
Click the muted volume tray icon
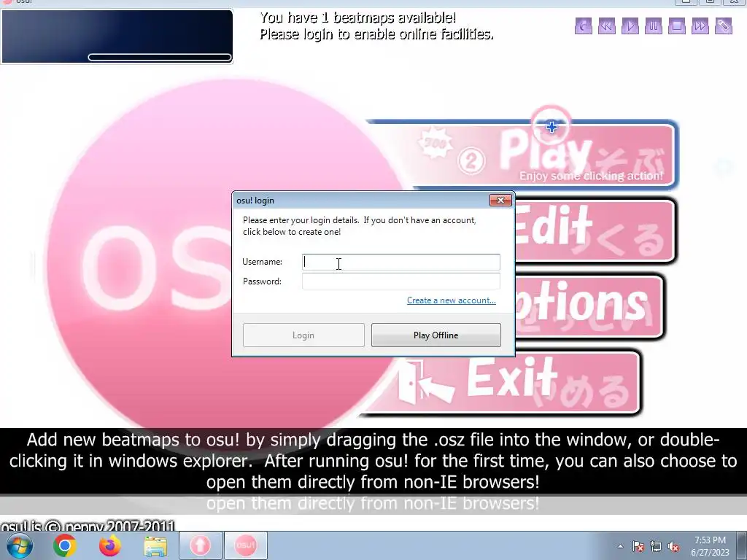(x=673, y=547)
